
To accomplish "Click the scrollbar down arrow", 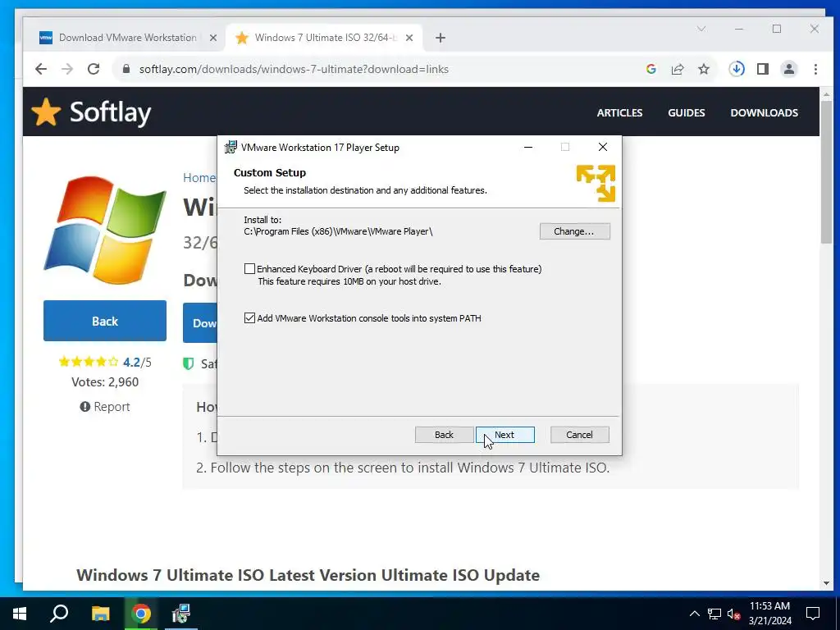I will coord(827,583).
